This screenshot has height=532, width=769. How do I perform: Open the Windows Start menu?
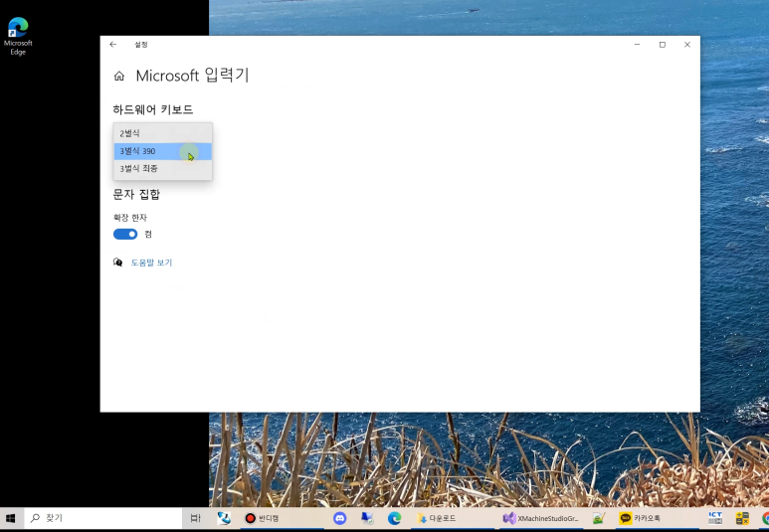[10, 518]
